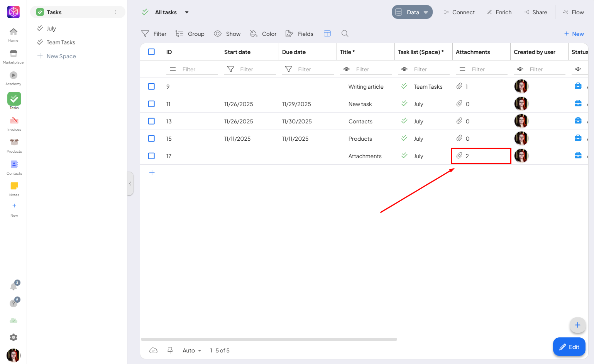Expand the All tasks view dropdown
The image size is (594, 364).
[x=187, y=12]
